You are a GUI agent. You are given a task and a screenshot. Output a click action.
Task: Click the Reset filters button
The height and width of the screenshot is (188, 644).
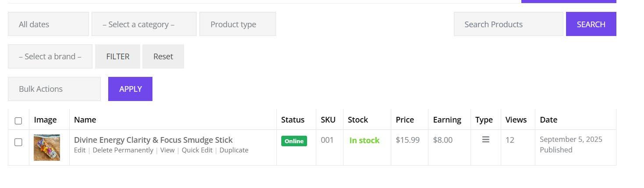(x=163, y=56)
